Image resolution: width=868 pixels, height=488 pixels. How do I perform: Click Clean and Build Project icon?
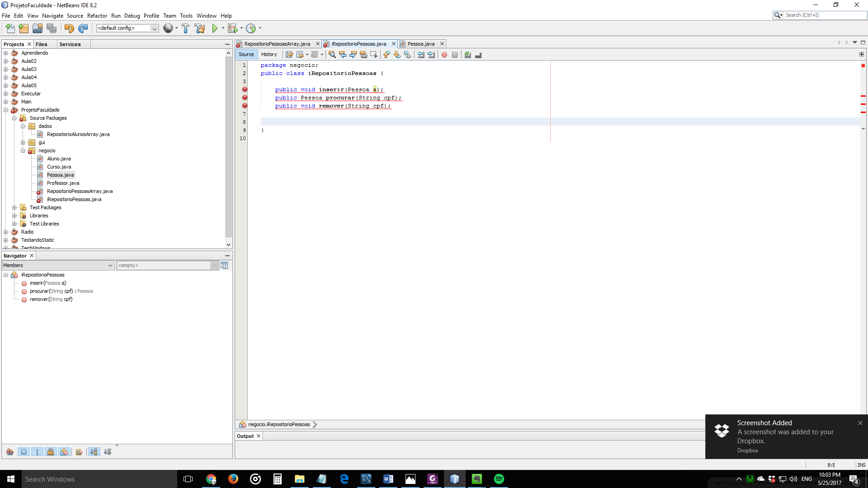(200, 28)
